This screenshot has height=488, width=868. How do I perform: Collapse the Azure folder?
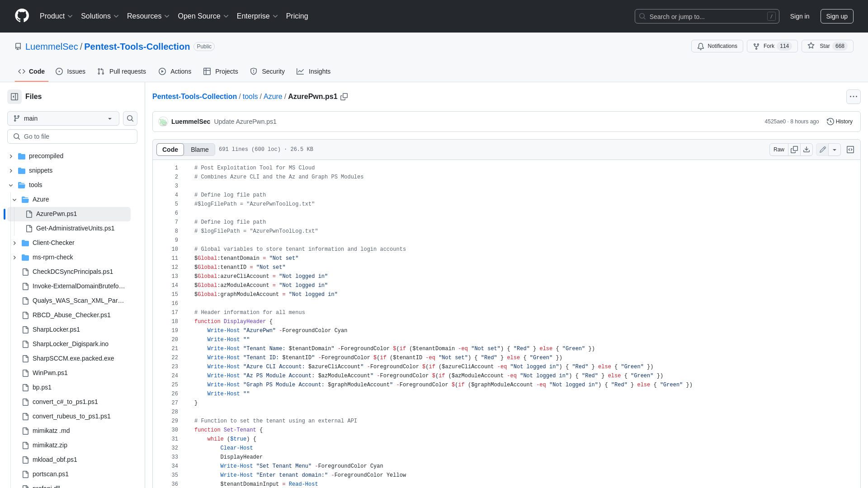(14, 199)
